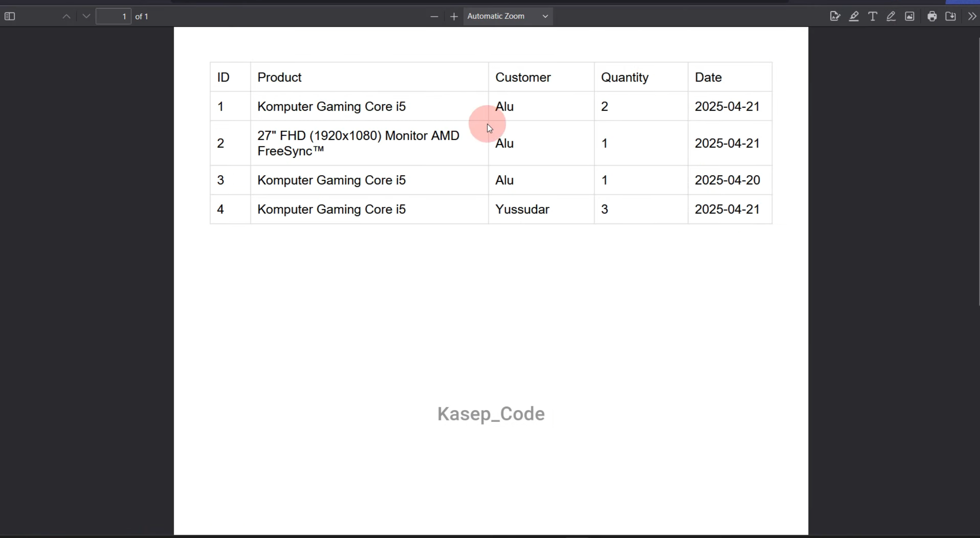Select the add text tool

pyautogui.click(x=873, y=16)
